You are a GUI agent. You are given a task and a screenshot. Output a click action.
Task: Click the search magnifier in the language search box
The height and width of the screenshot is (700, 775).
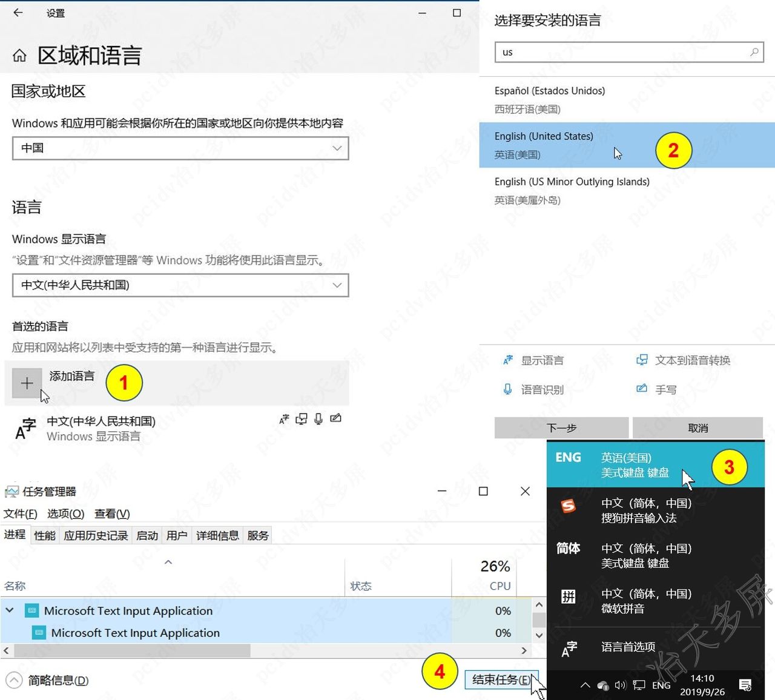(754, 52)
